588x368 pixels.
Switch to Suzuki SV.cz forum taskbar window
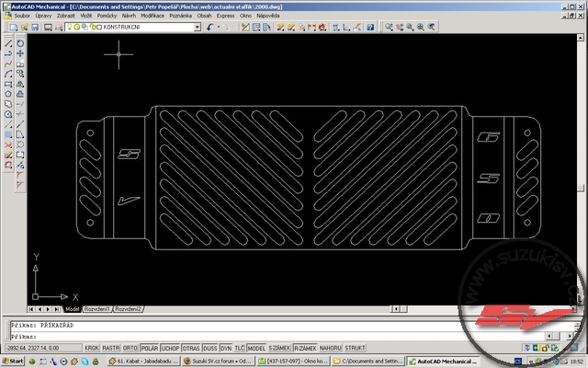click(x=219, y=362)
